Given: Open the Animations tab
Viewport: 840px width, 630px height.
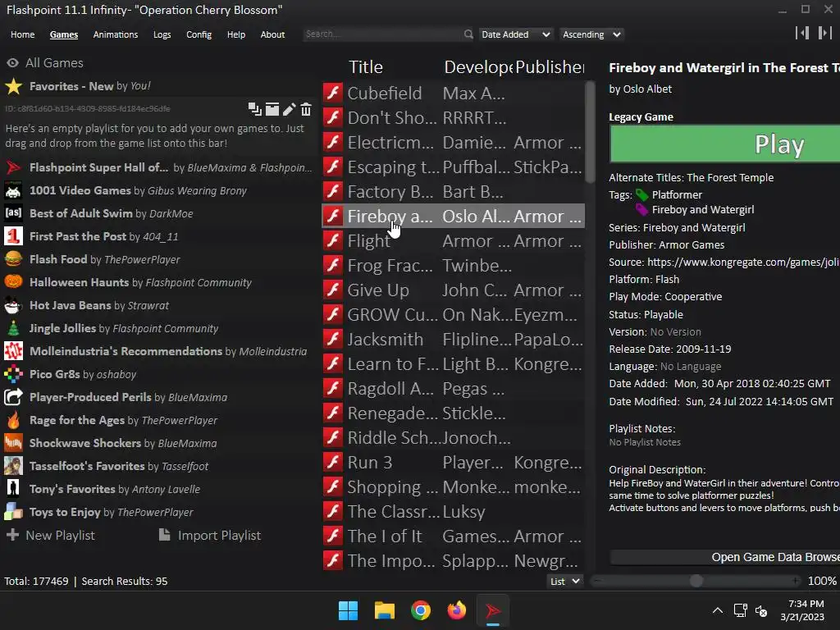Looking at the screenshot, I should click(x=116, y=34).
